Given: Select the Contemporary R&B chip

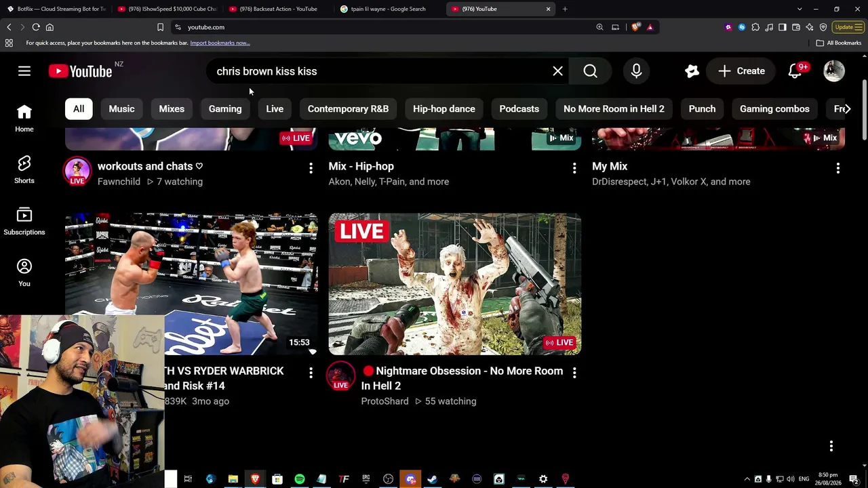Looking at the screenshot, I should pos(348,108).
